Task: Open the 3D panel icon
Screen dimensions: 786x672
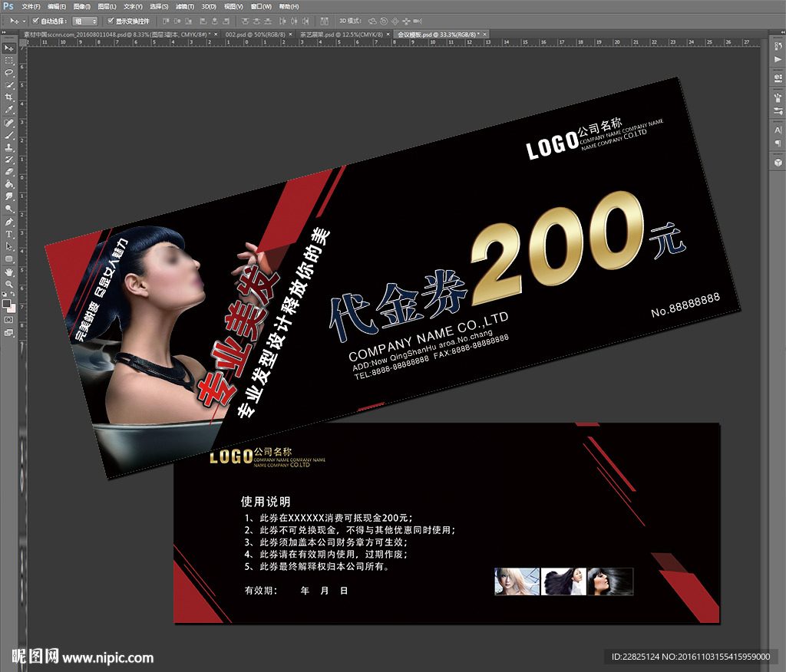Action: coord(778,162)
